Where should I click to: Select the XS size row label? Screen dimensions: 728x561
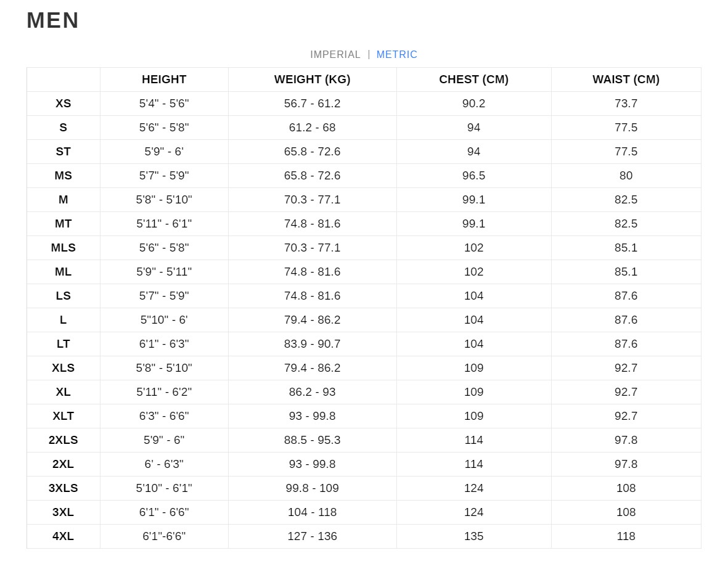click(63, 104)
